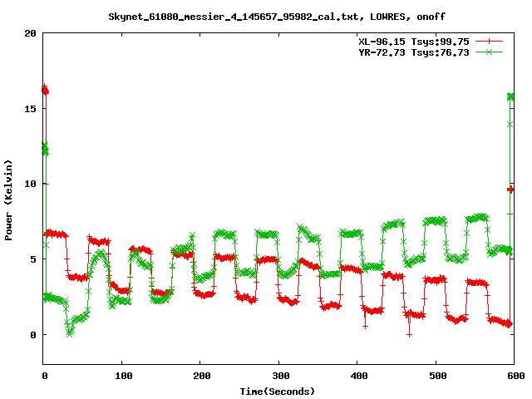Click the 400 tick label on x-axis
Image resolution: width=532 pixels, height=399 pixels.
point(357,377)
